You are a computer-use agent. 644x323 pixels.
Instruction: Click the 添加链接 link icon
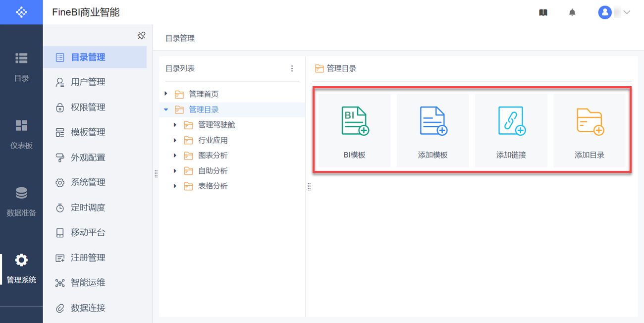[511, 121]
